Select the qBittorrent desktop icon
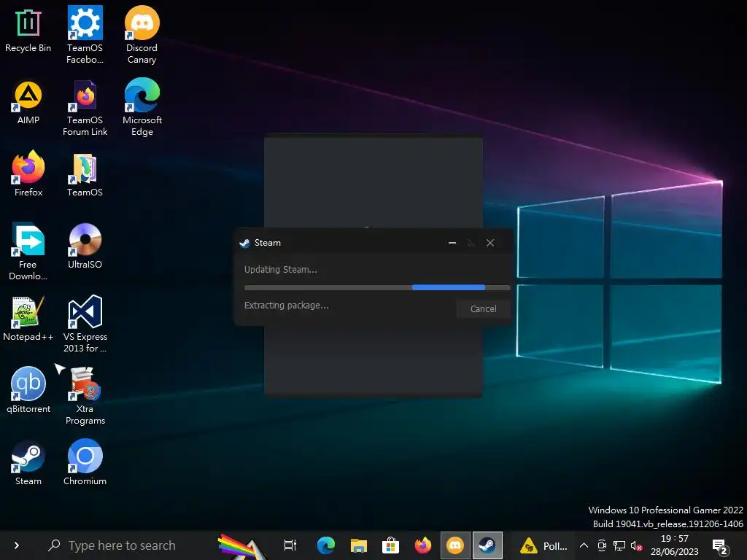This screenshot has height=560, width=747. (x=28, y=391)
